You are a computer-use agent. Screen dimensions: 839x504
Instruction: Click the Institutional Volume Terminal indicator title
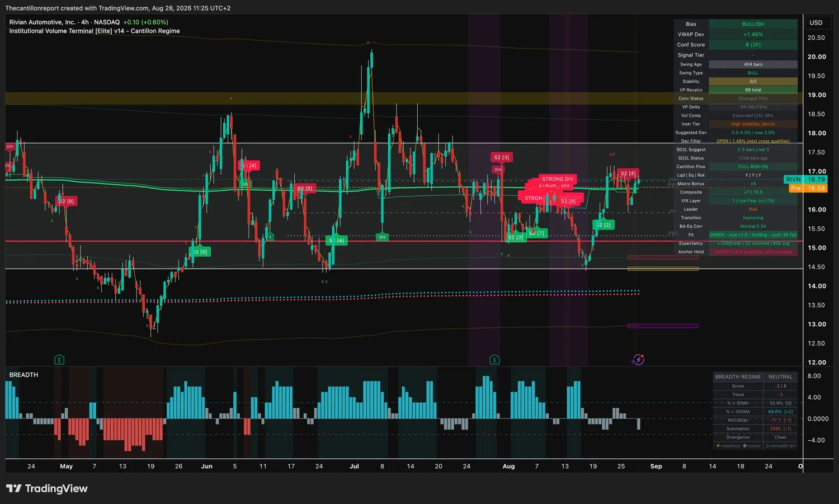coord(95,31)
